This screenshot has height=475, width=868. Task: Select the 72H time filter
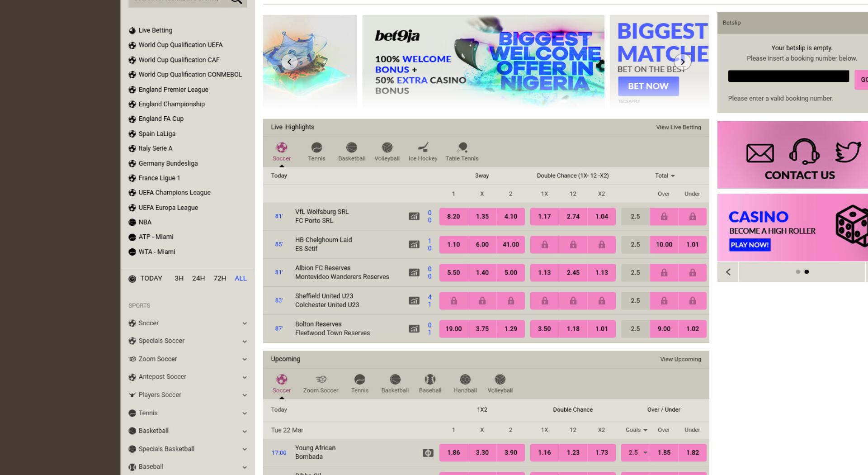220,278
